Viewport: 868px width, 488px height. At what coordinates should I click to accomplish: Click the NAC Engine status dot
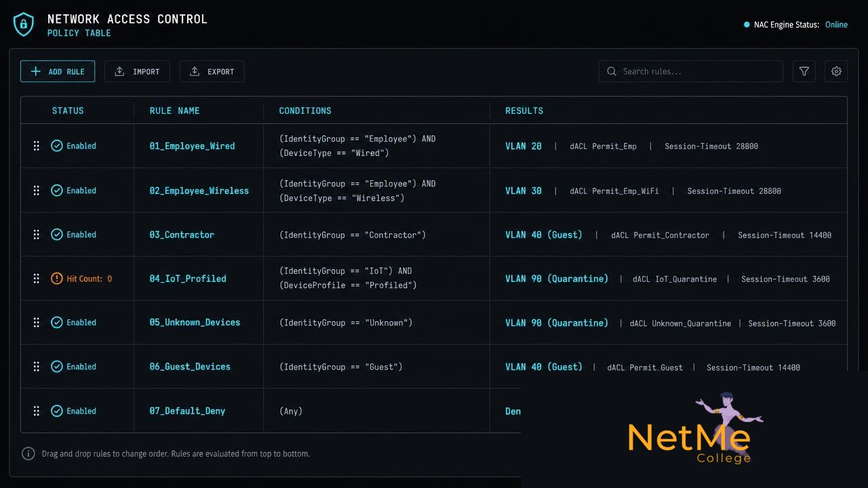pos(747,24)
